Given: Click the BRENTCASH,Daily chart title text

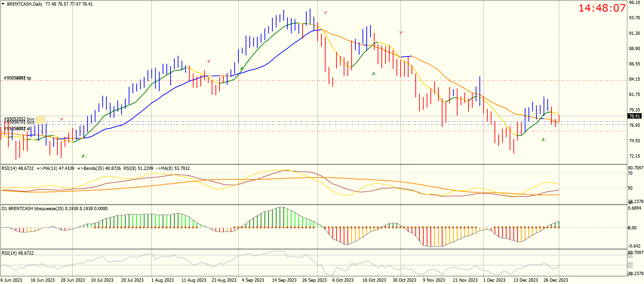Looking at the screenshot, I should click(25, 4).
